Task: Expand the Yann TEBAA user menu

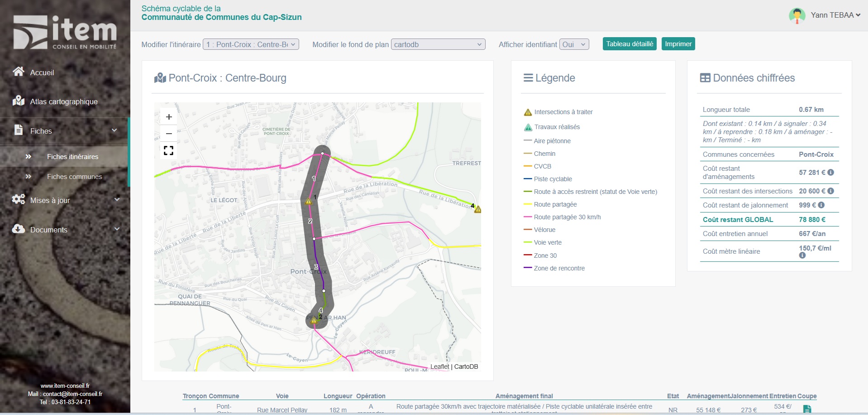Action: point(825,15)
